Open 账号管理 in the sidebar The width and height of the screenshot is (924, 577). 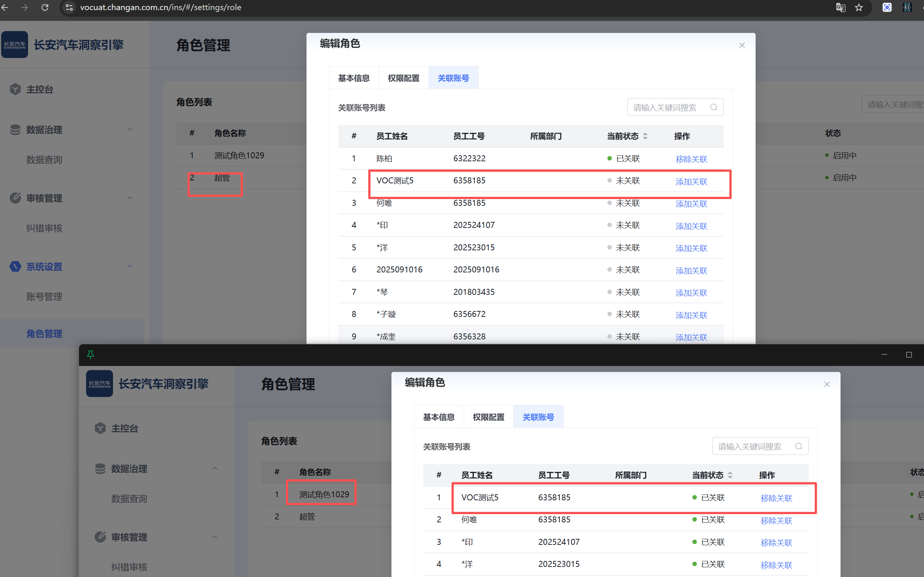pyautogui.click(x=44, y=296)
